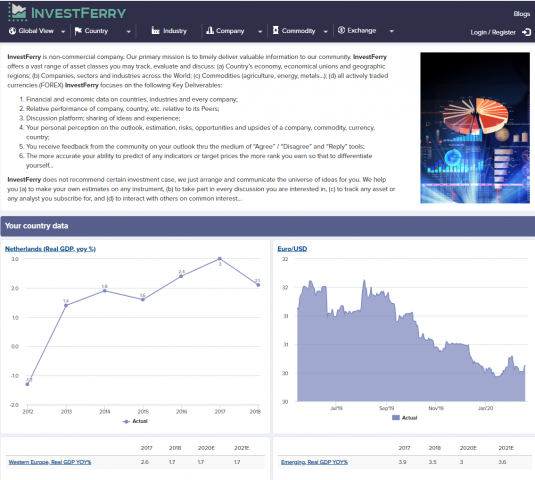
Task: Open the Euro/USD chart link
Action: tap(292, 249)
